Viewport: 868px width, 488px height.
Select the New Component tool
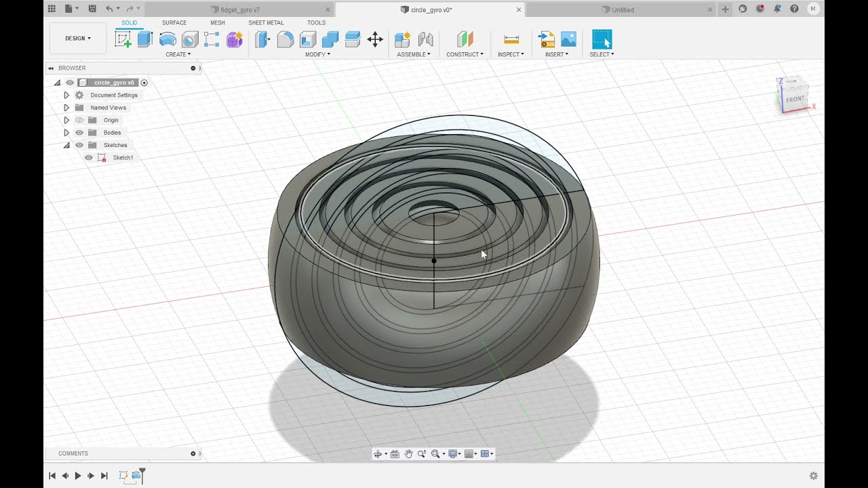[403, 39]
